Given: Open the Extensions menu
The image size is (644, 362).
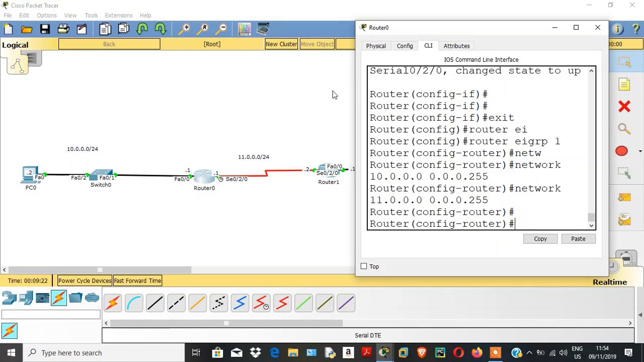Looking at the screenshot, I should pos(119,15).
